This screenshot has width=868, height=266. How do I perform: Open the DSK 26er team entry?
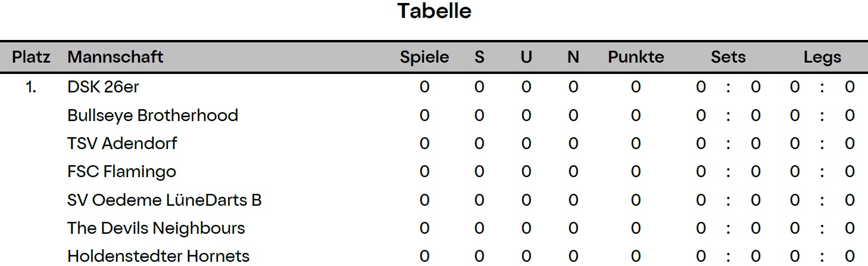tap(103, 87)
